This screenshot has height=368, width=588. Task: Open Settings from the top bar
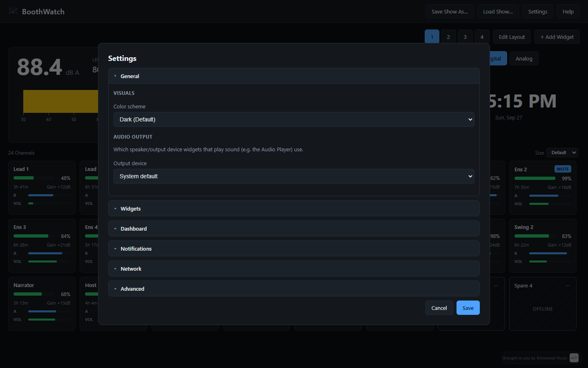pos(538,11)
